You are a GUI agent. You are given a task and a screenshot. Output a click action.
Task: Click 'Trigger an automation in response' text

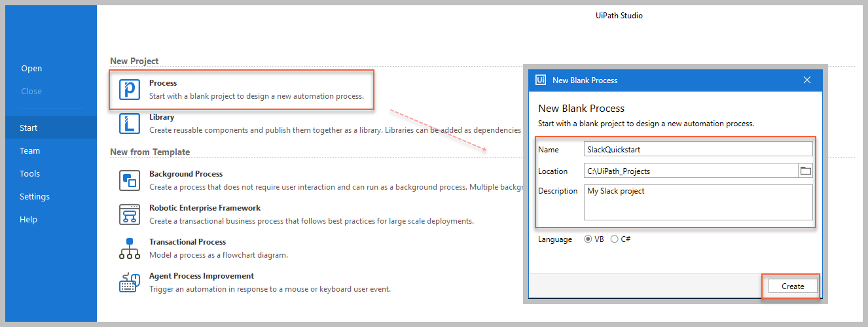pyautogui.click(x=270, y=289)
